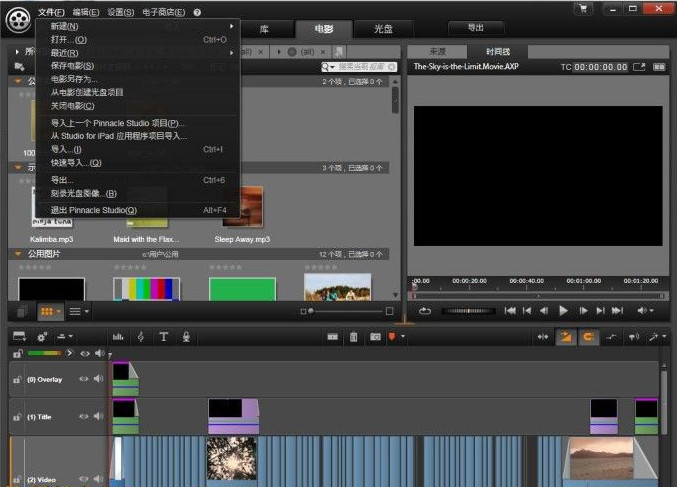Click the voice-over microphone icon
This screenshot has width=677, height=487.
click(x=187, y=337)
